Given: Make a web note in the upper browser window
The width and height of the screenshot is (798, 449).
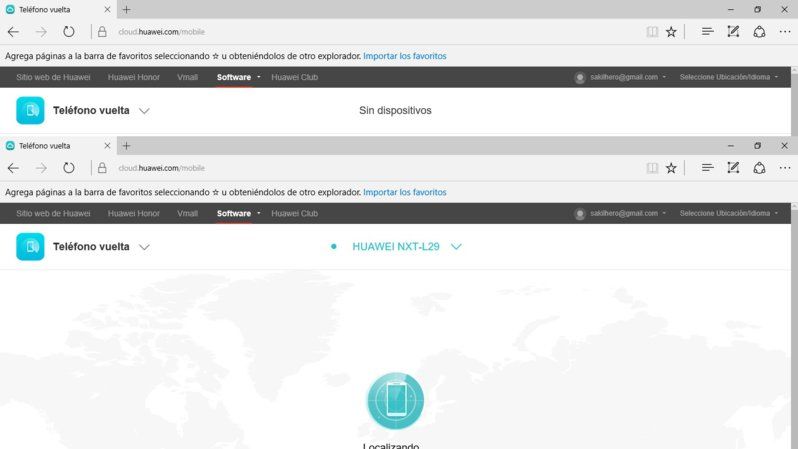Looking at the screenshot, I should [733, 32].
